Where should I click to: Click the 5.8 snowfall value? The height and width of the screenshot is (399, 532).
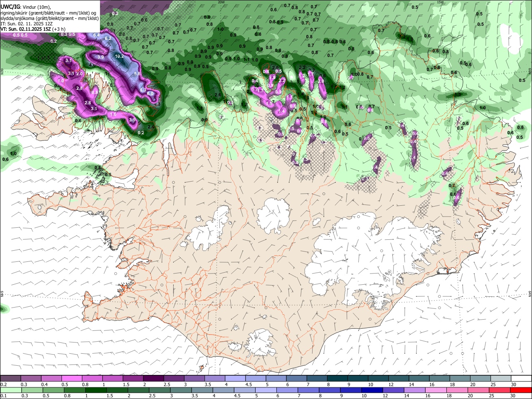pyautogui.click(x=138, y=74)
